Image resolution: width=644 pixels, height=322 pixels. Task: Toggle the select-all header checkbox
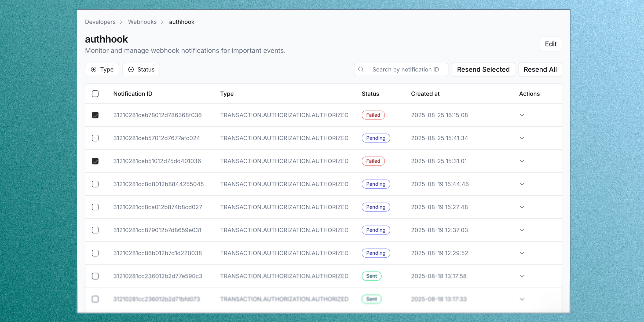click(x=95, y=94)
